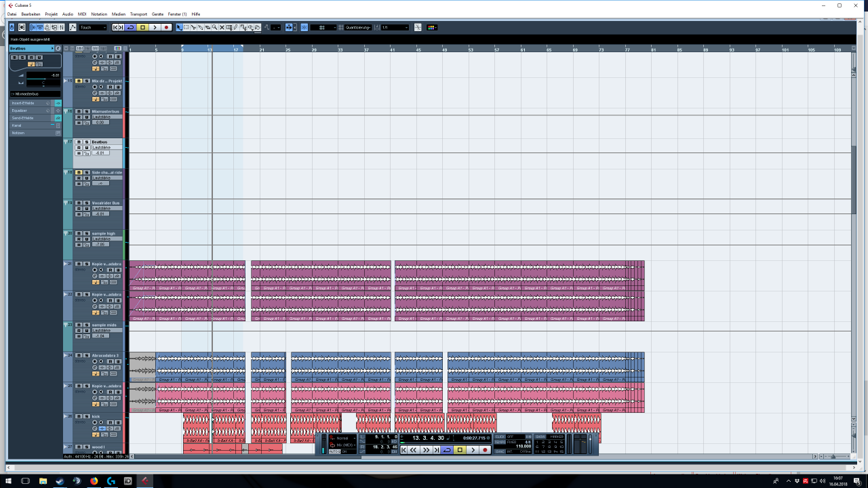
Task: Toggle SYNC button in transport panel
Action: tap(500, 451)
